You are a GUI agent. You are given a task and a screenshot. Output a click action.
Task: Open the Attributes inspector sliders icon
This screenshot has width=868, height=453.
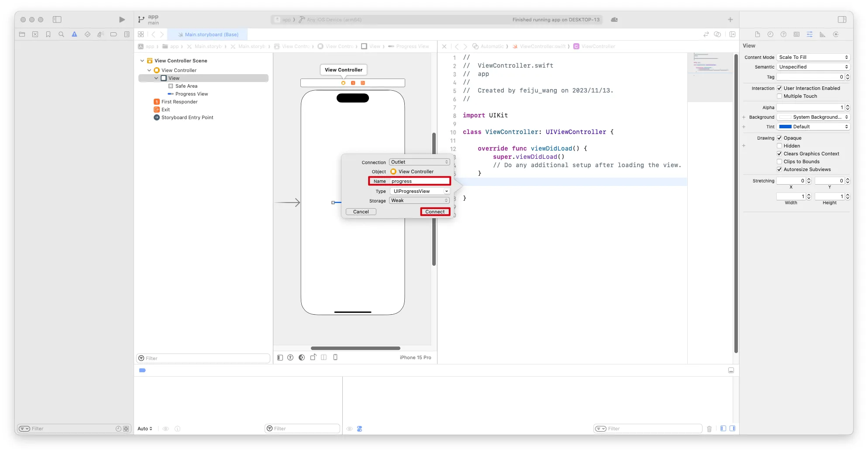[809, 34]
